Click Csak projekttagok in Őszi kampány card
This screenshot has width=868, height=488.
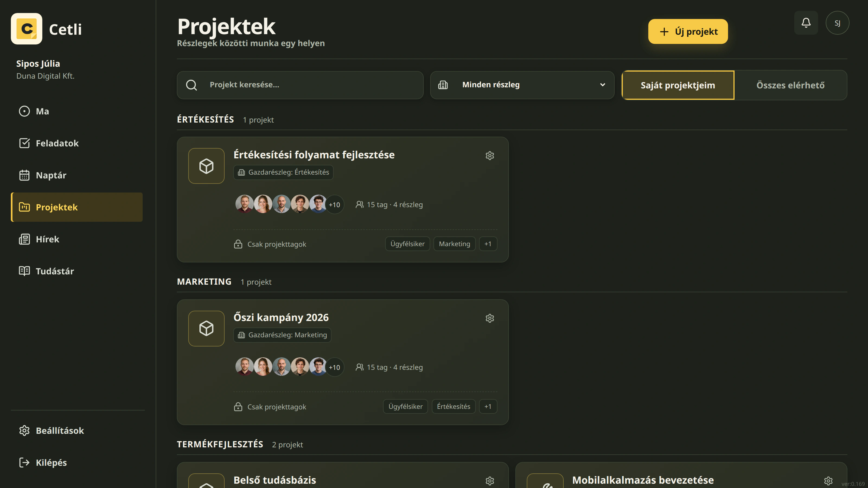277,407
